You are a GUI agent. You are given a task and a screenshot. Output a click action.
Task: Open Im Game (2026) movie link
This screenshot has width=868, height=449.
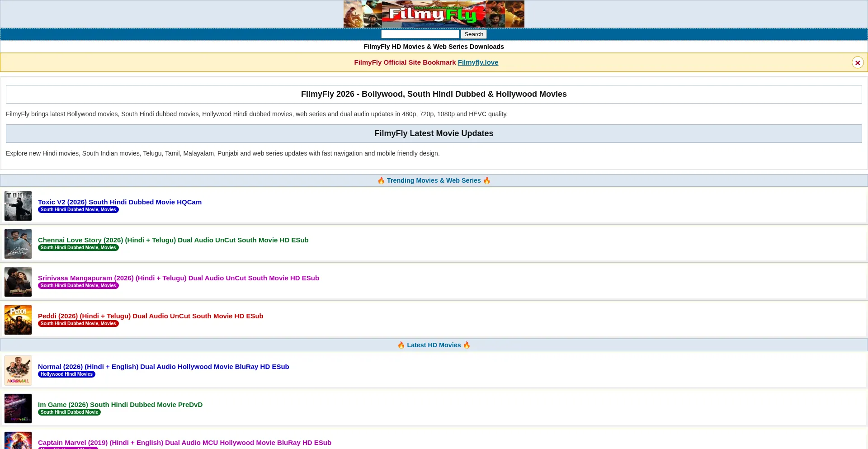120,405
